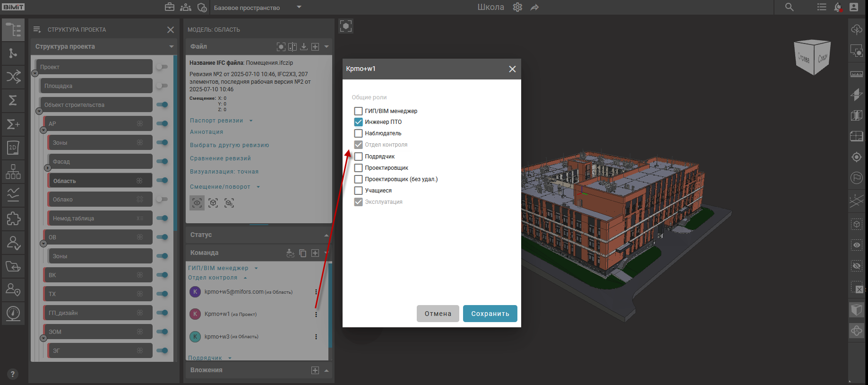Click the 3D view orientation cube
The width and height of the screenshot is (868, 385).
(x=812, y=57)
